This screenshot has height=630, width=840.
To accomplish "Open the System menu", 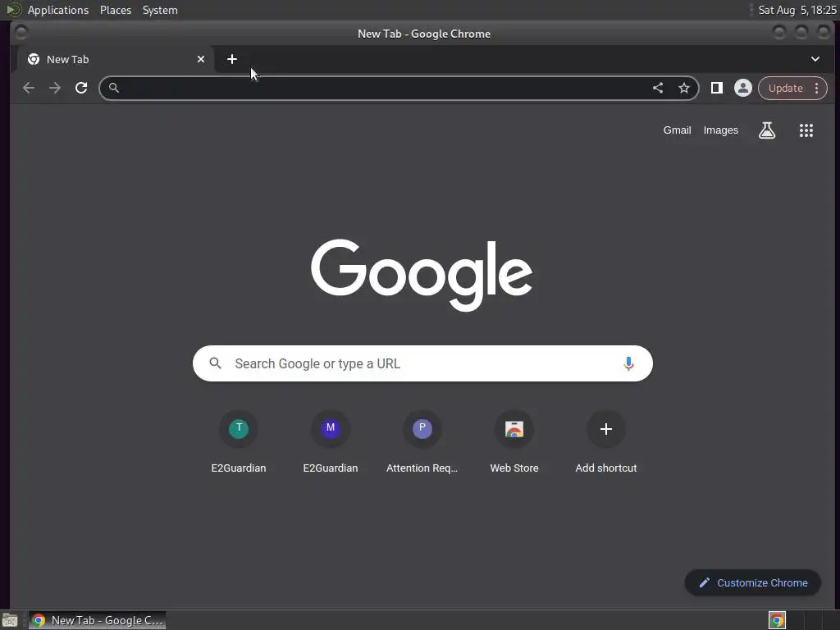I will [160, 10].
